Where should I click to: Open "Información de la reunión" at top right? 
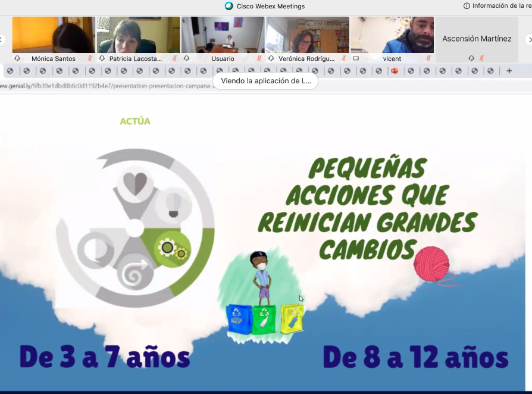[497, 6]
